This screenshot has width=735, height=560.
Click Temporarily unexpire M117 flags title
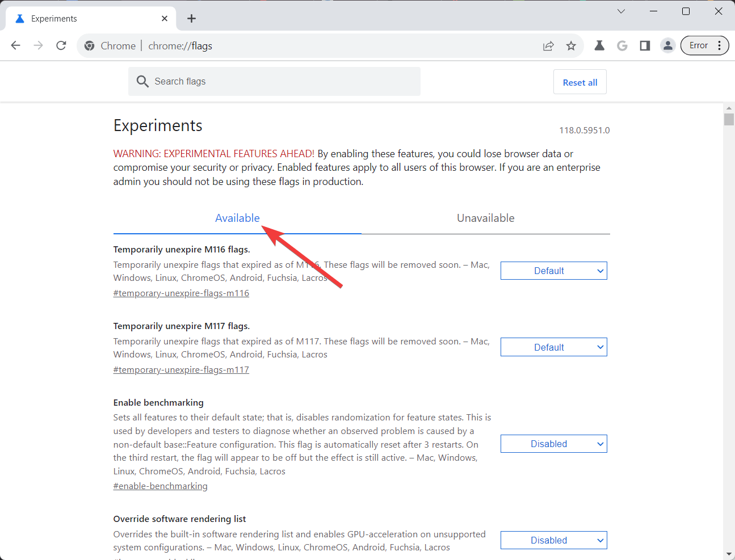click(x=182, y=326)
